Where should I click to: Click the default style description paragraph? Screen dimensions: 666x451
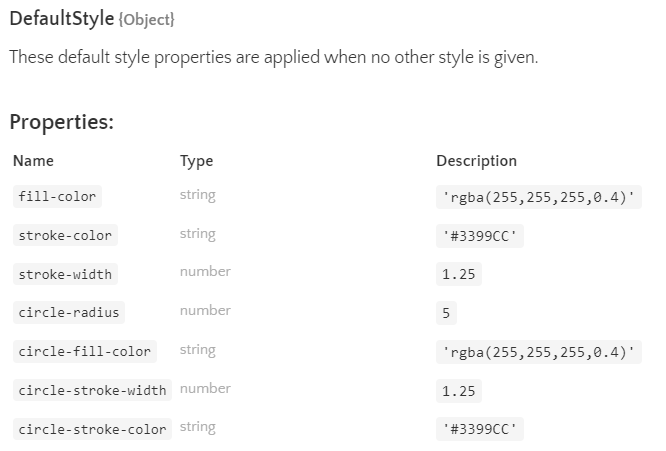coord(273,57)
